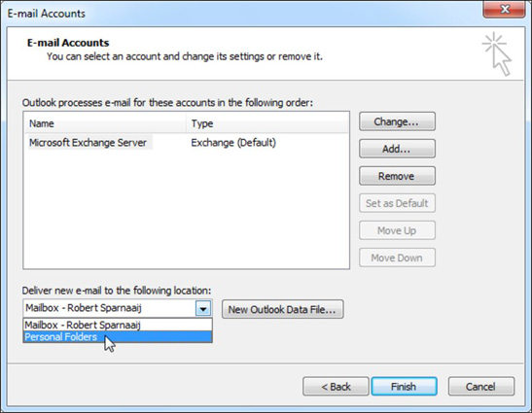532x413 pixels.
Task: Click the Exchange (Default) type cell
Action: pos(233,143)
